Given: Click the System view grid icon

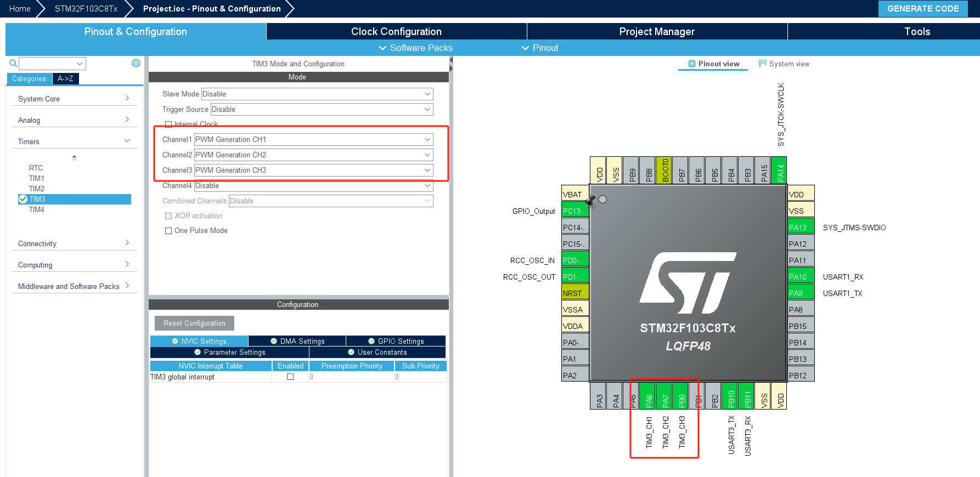Looking at the screenshot, I should click(x=763, y=64).
